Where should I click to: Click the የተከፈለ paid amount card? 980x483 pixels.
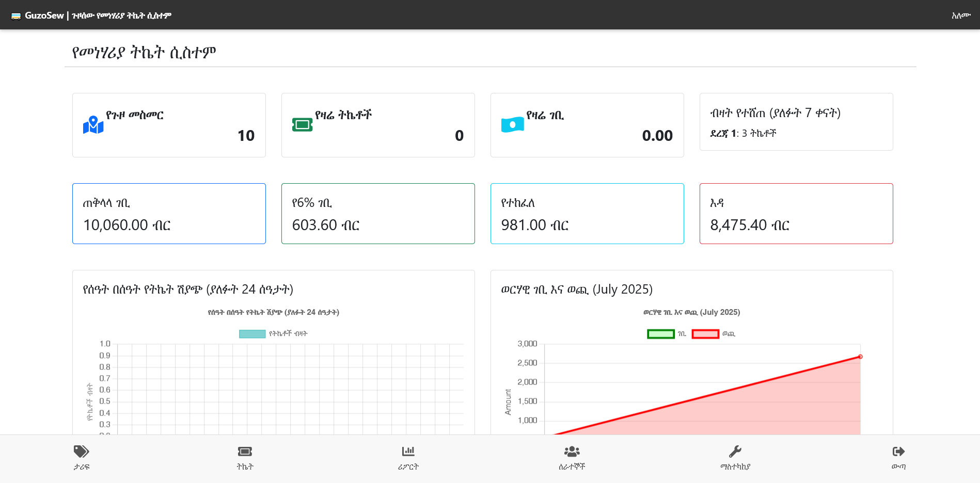[587, 214]
